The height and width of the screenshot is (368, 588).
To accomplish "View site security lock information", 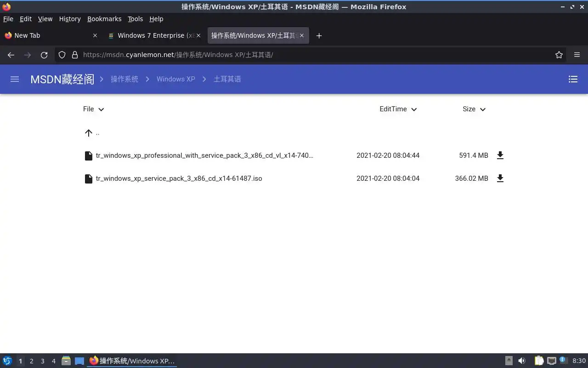I will (75, 55).
